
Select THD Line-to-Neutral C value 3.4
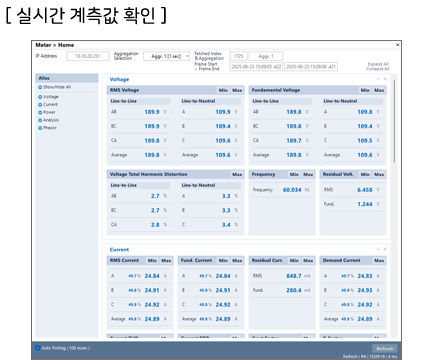click(226, 225)
